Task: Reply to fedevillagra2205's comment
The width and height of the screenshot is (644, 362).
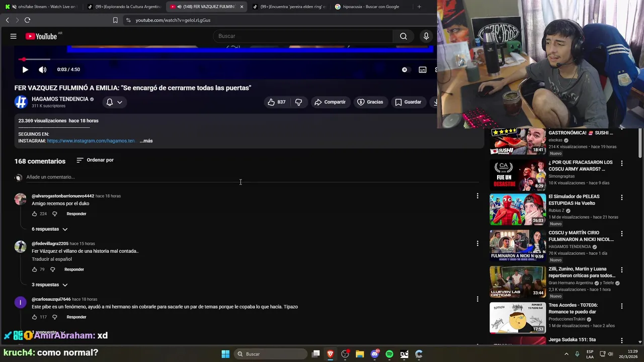Action: [74, 269]
